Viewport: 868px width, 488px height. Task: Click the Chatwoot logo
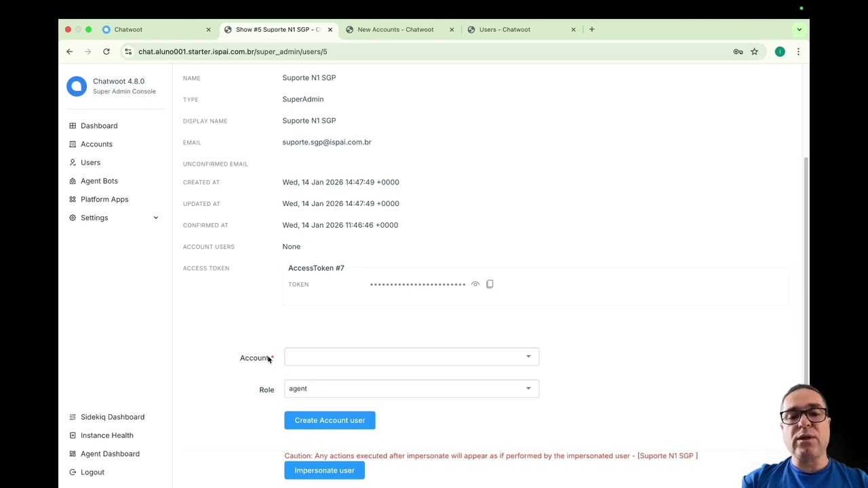point(77,86)
